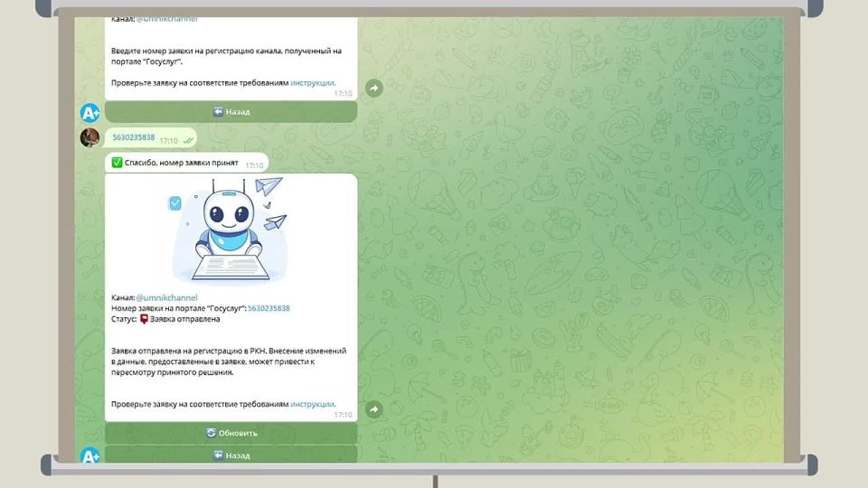Open the A+ bot avatar beside upper Назад
The height and width of the screenshot is (488, 868).
(90, 113)
